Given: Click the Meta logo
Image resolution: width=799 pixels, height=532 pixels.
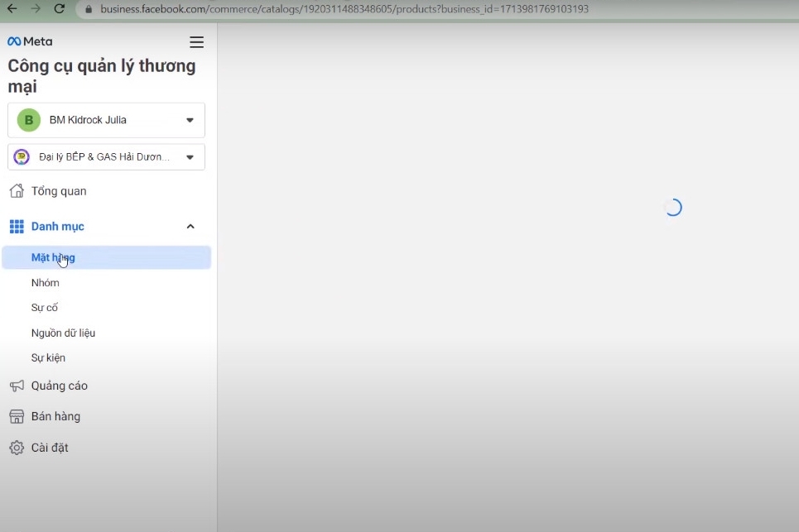Looking at the screenshot, I should [30, 41].
